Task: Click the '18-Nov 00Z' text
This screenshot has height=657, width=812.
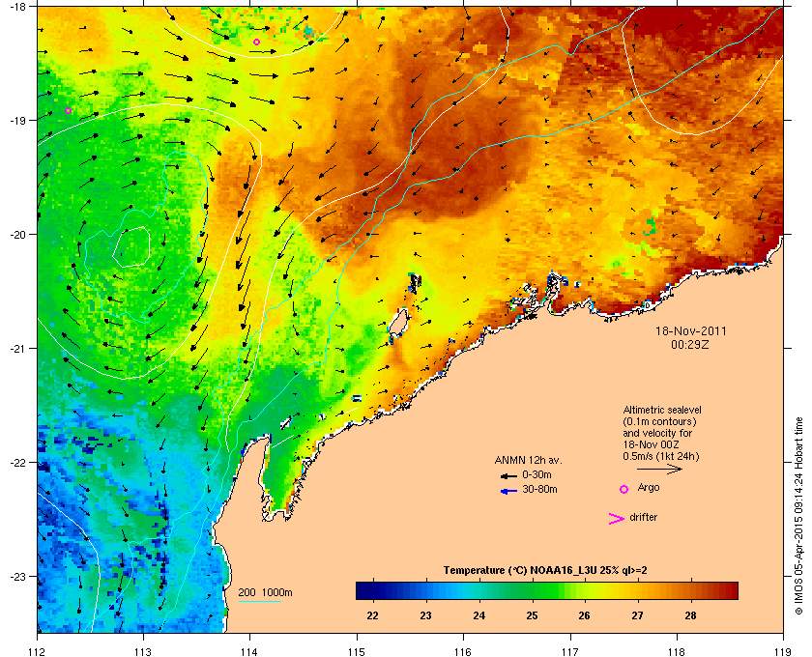Action: tap(651, 444)
